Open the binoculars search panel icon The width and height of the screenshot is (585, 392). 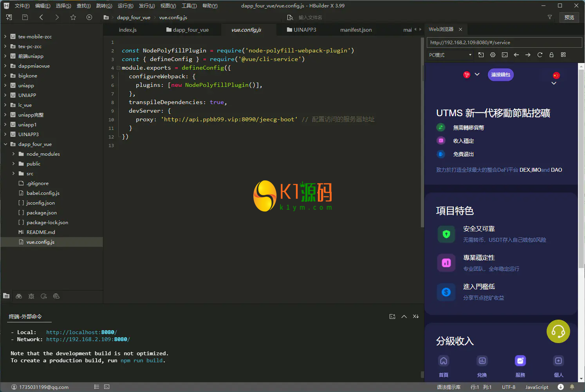19,296
